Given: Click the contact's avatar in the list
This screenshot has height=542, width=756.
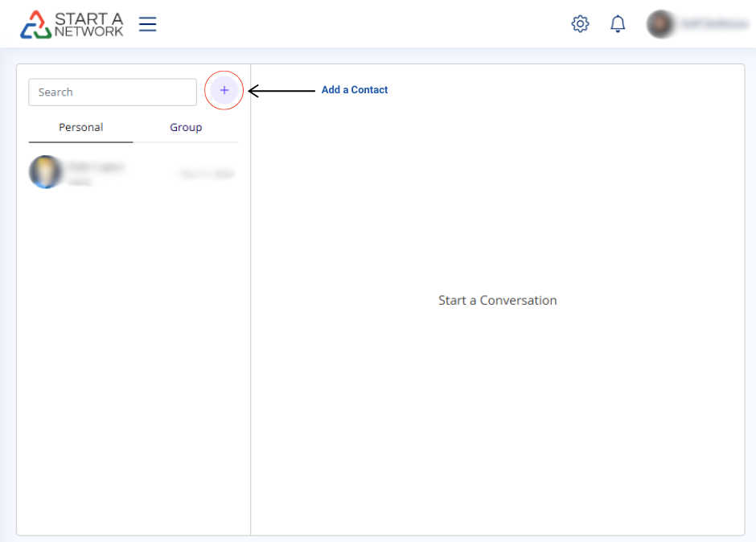Looking at the screenshot, I should (46, 172).
